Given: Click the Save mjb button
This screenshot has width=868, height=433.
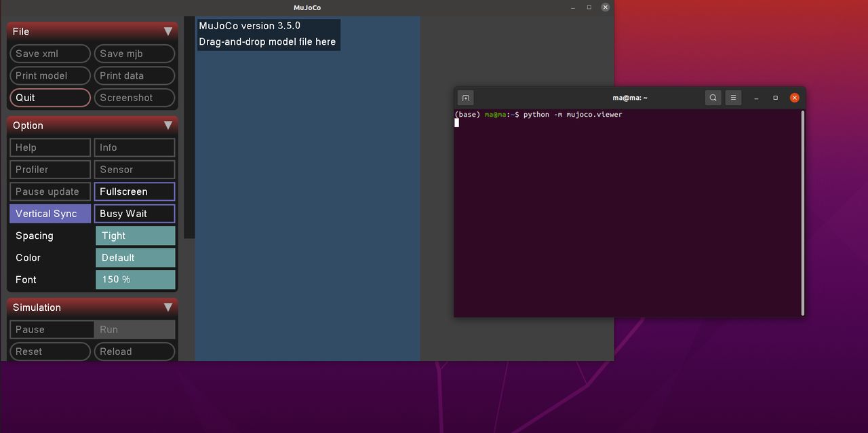Looking at the screenshot, I should coord(134,54).
